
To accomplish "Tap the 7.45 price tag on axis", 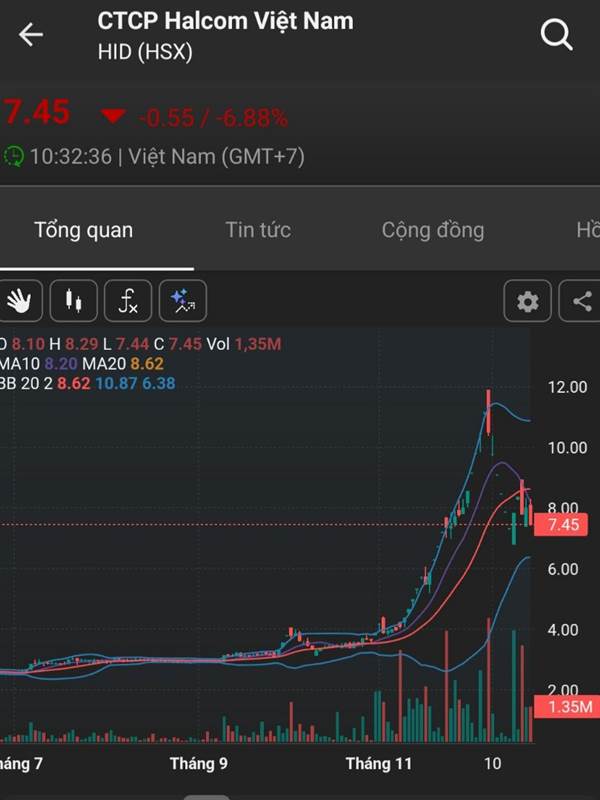I will tap(561, 524).
